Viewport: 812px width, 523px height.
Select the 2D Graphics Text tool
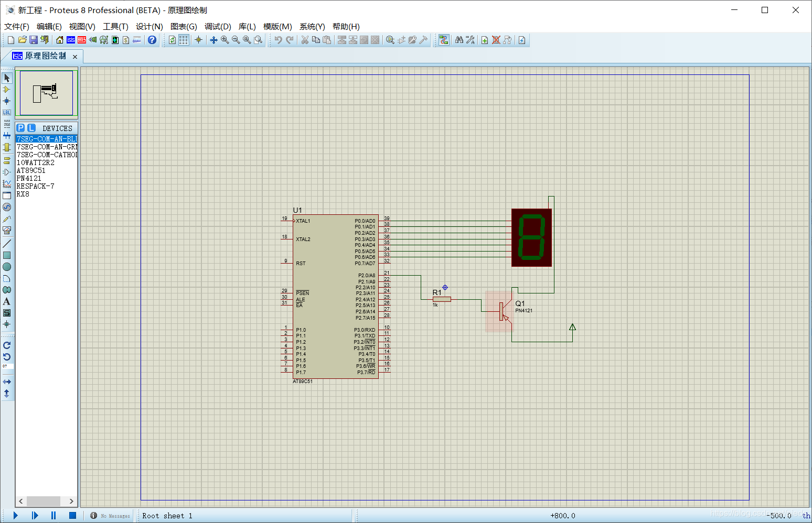[x=7, y=301]
